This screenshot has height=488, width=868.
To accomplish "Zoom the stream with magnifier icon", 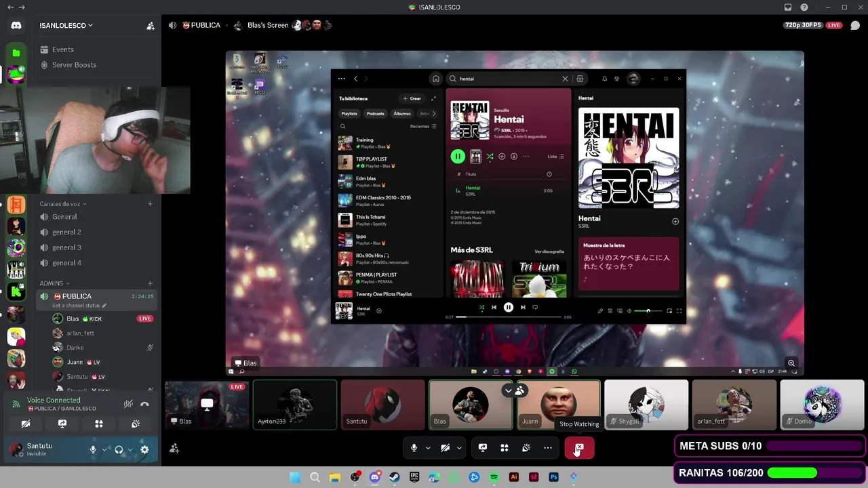I will (791, 363).
